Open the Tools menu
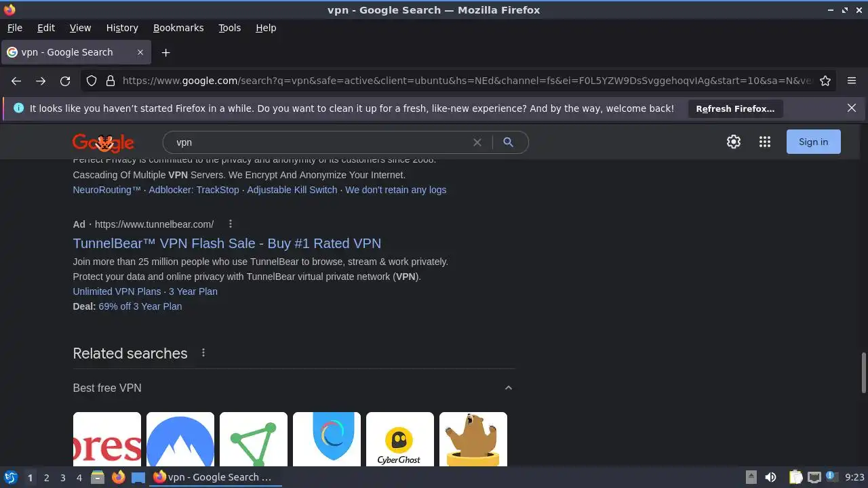The width and height of the screenshot is (868, 488). pyautogui.click(x=230, y=28)
